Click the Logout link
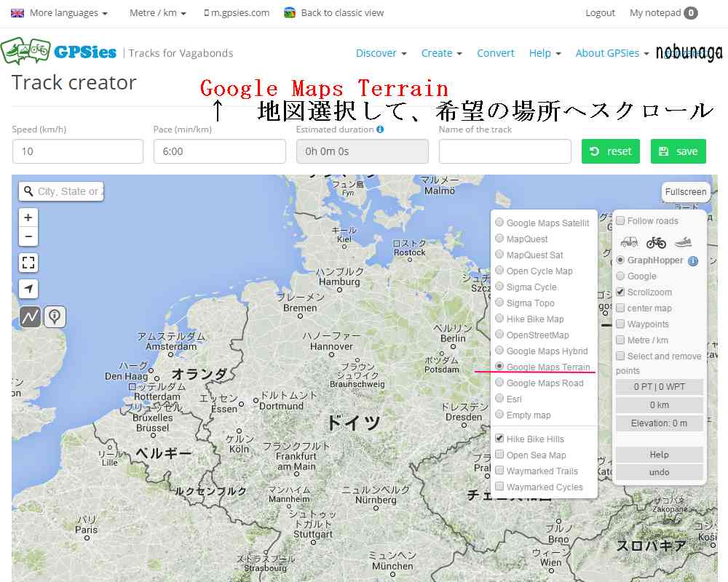 coord(600,13)
